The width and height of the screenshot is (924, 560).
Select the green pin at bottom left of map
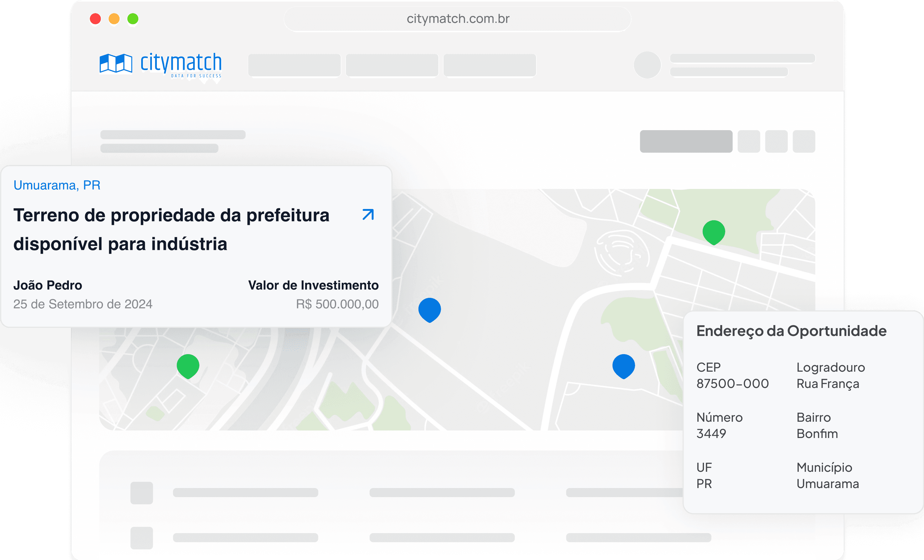click(x=188, y=365)
